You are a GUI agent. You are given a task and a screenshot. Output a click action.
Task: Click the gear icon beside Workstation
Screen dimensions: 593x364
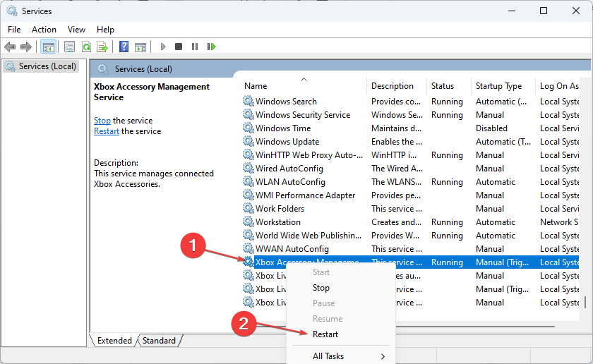248,222
